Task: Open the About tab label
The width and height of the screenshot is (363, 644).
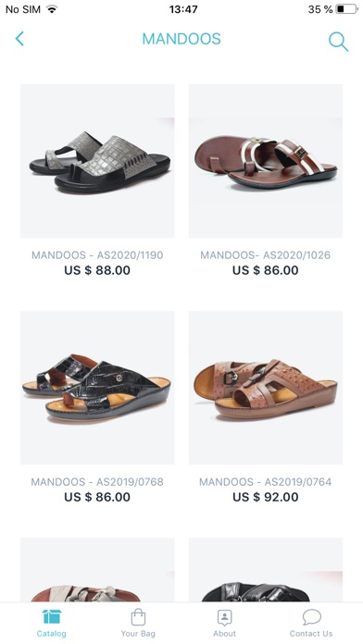Action: [224, 634]
